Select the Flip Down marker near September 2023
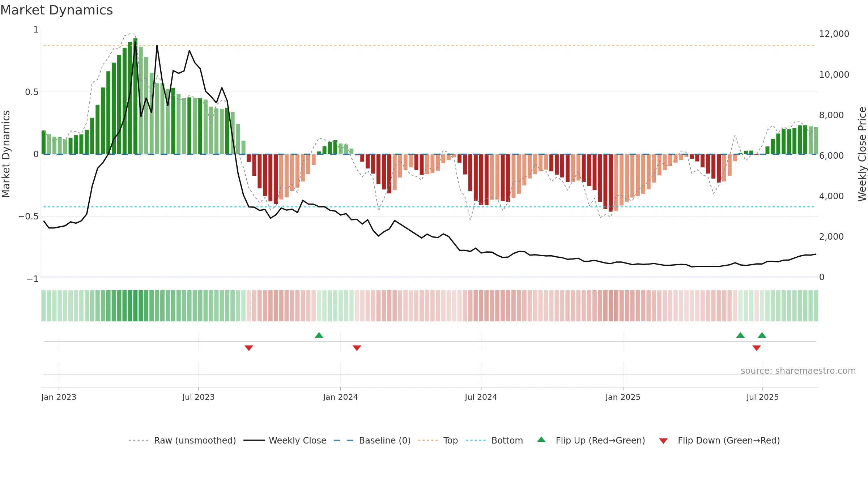The width and height of the screenshot is (868, 488). 249,348
